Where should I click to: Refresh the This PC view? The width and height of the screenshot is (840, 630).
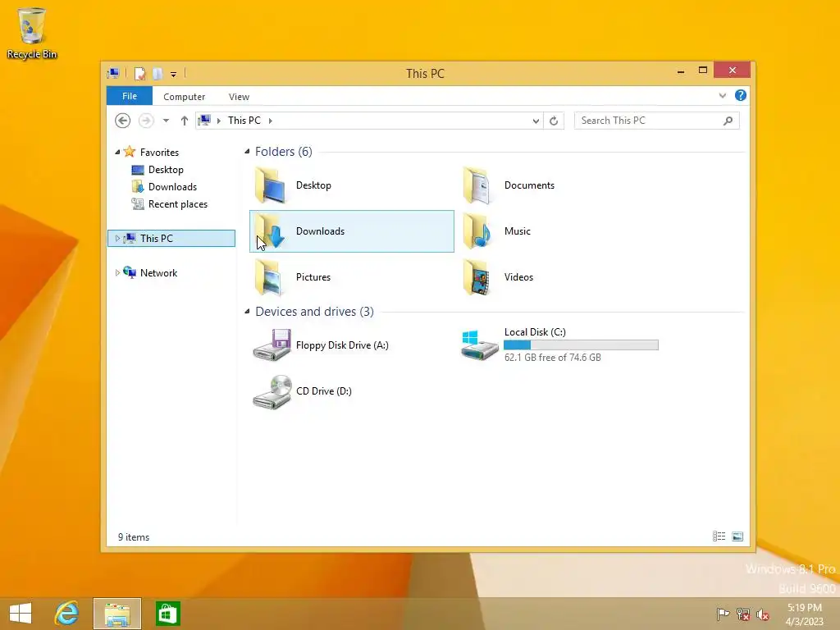pos(554,121)
